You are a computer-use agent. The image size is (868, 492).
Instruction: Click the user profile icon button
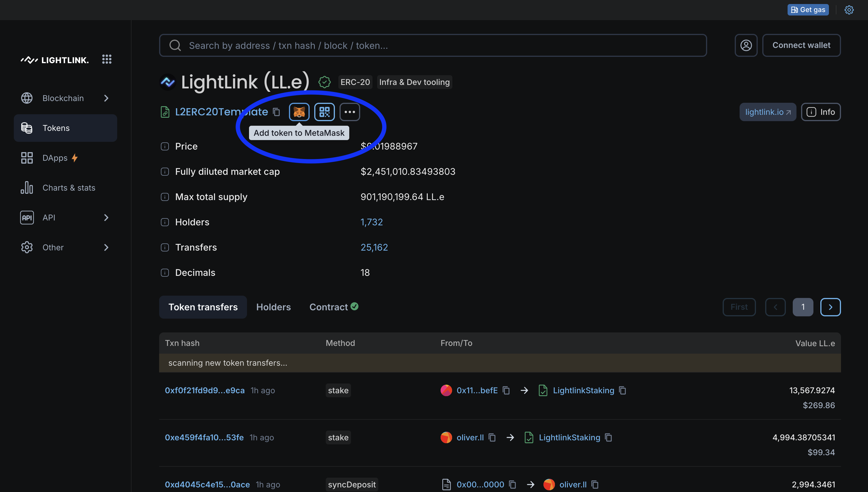(746, 45)
